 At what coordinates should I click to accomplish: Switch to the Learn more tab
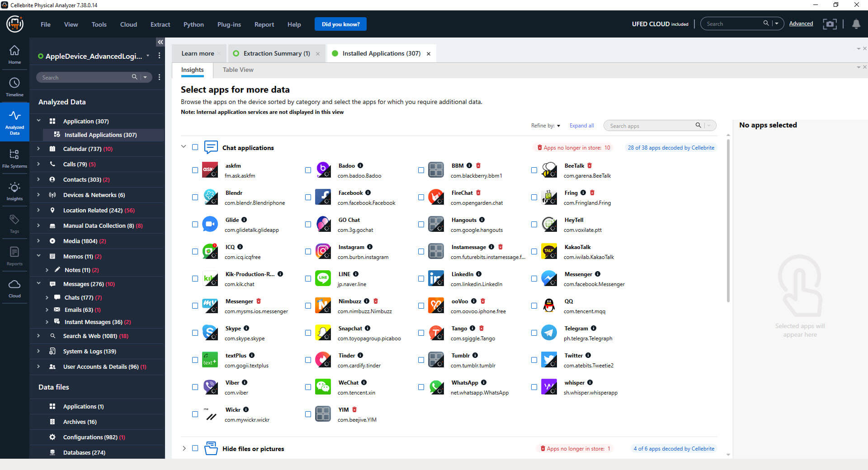pos(198,53)
